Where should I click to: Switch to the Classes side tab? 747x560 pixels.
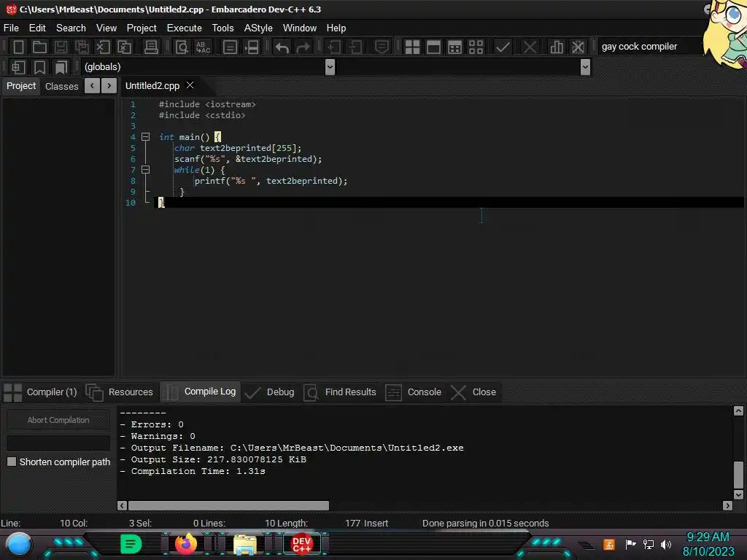(x=61, y=86)
